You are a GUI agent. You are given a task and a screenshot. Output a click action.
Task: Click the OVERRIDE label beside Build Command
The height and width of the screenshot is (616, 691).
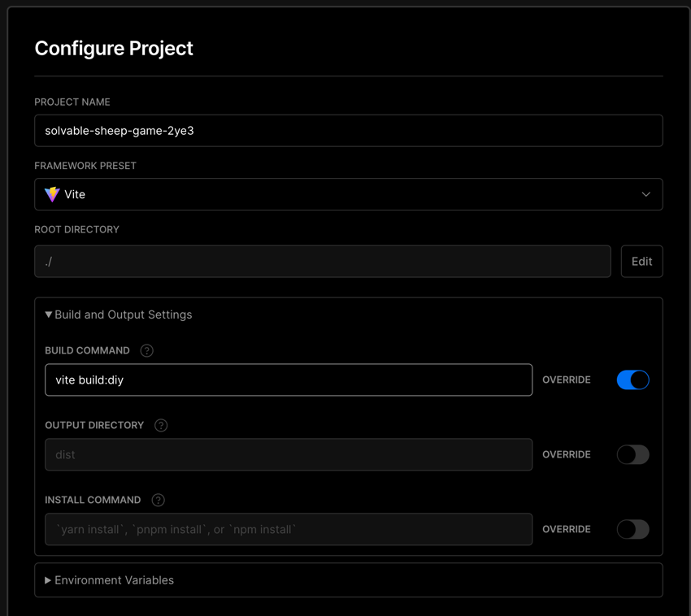coord(567,380)
